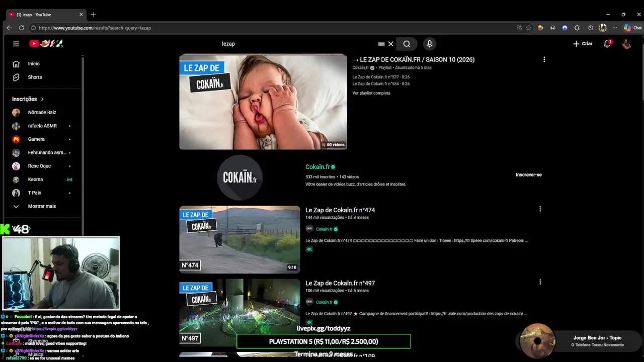Open the browser profile picture

point(603,28)
